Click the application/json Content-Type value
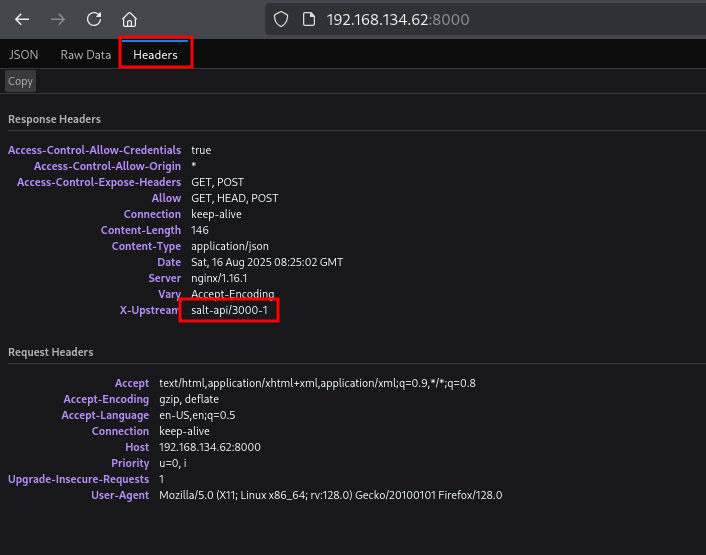This screenshot has width=706, height=555. click(230, 246)
